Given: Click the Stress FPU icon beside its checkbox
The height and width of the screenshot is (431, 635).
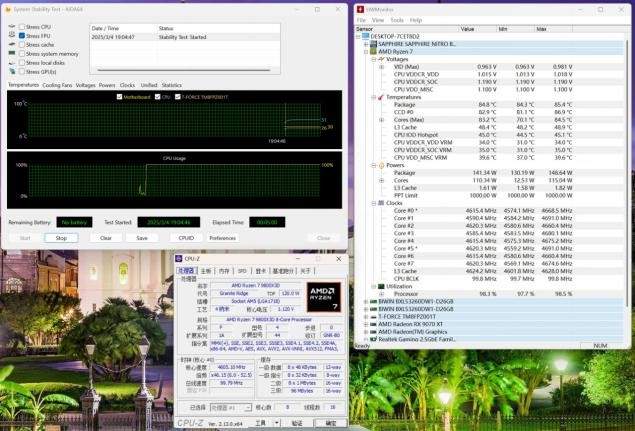Looking at the screenshot, I should tap(12, 36).
